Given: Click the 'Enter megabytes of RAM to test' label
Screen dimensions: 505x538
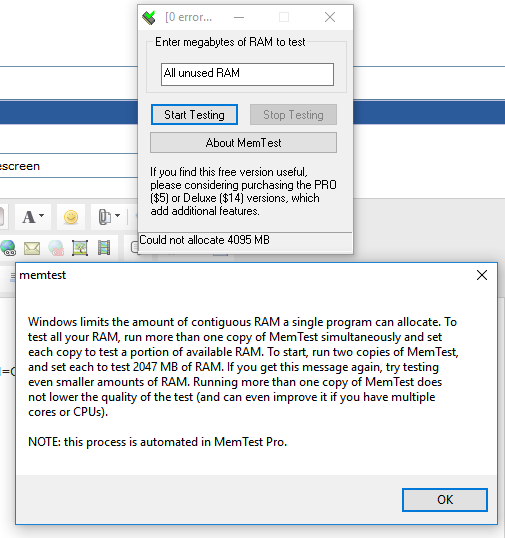Looking at the screenshot, I should (x=230, y=42).
